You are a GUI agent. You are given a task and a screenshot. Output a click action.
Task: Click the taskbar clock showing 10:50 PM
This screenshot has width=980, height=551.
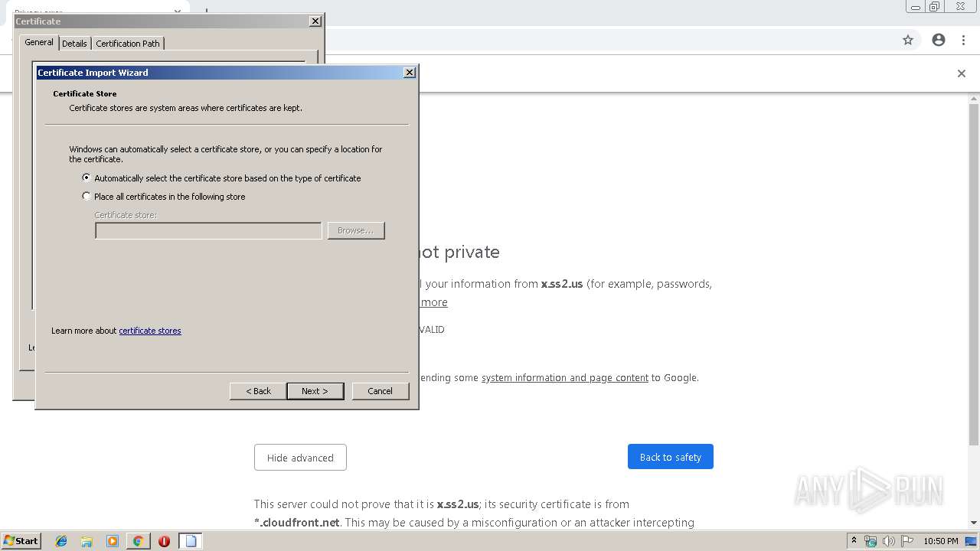pyautogui.click(x=941, y=541)
